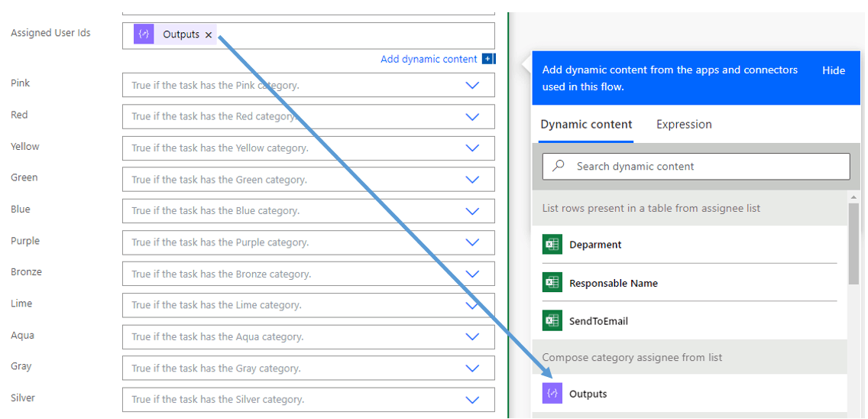
Task: Click the dynamic content list scrollbar
Action: click(x=853, y=244)
